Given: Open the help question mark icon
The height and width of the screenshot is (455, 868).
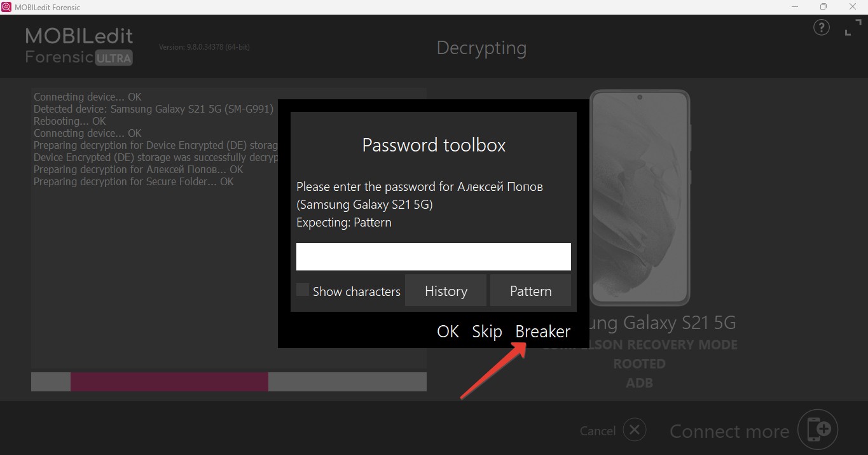Looking at the screenshot, I should (822, 28).
